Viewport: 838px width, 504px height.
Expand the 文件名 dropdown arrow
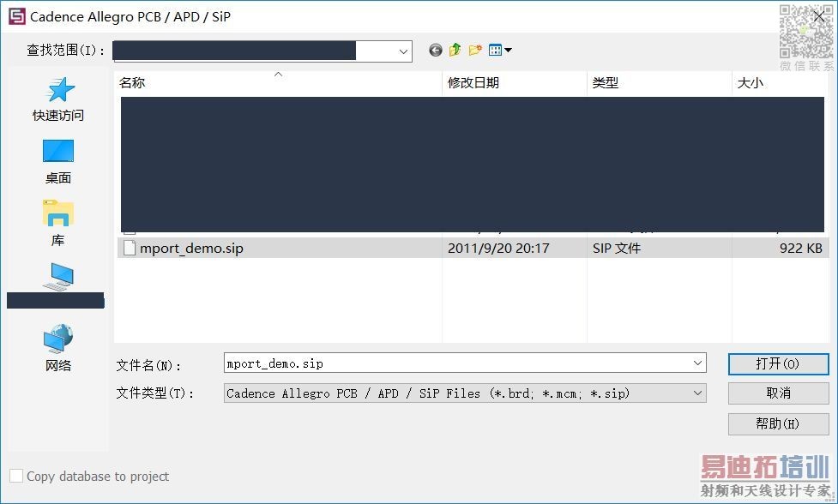[x=697, y=363]
